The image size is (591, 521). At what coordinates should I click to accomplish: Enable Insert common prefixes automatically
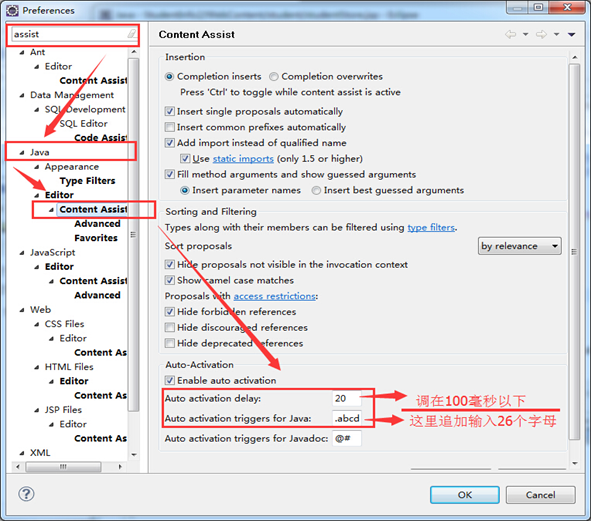[x=170, y=127]
